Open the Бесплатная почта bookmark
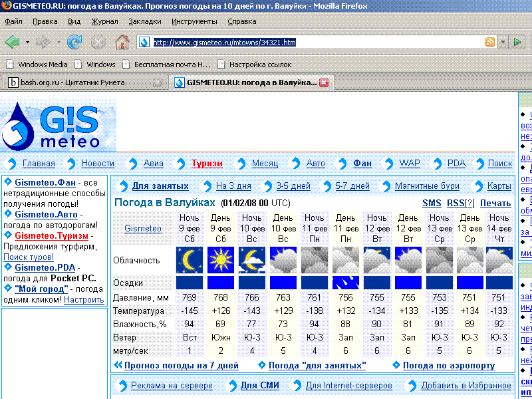 coord(166,64)
